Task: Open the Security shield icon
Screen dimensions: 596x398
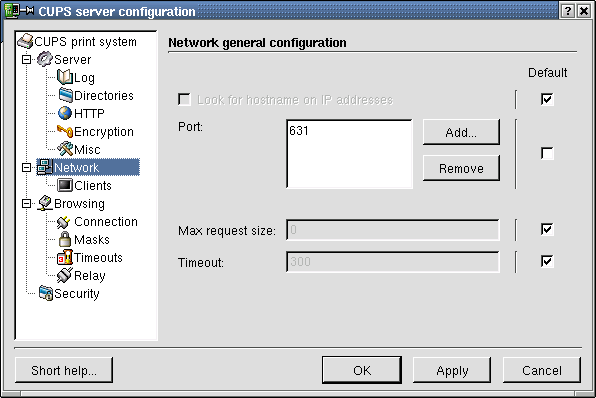Action: [x=46, y=293]
